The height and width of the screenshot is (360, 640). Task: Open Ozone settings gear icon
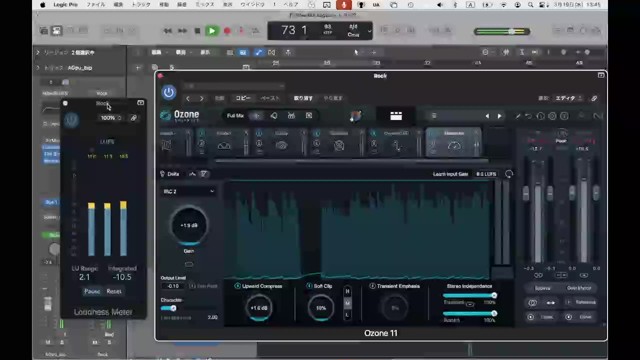coord(552,116)
